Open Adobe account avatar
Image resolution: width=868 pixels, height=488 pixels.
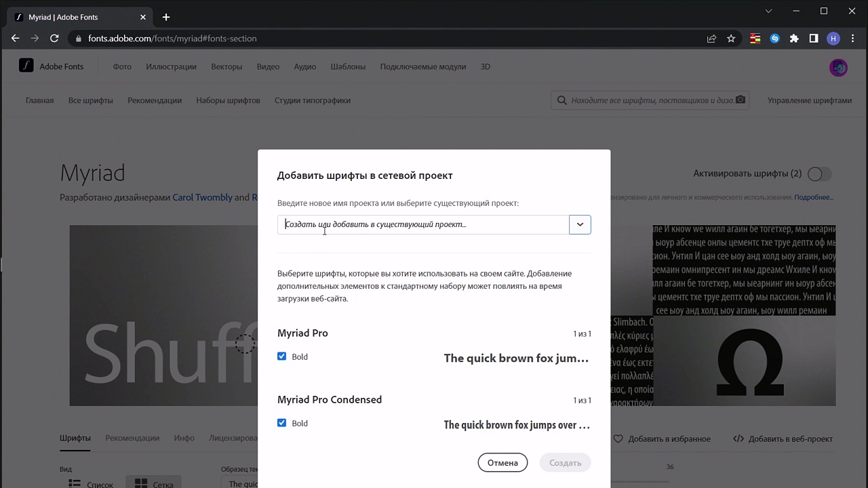(x=839, y=67)
